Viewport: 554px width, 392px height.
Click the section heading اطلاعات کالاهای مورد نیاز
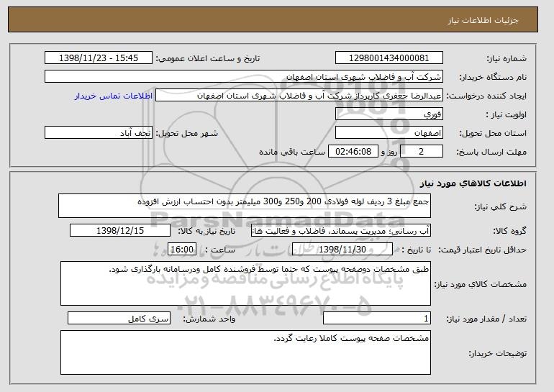[x=473, y=183]
